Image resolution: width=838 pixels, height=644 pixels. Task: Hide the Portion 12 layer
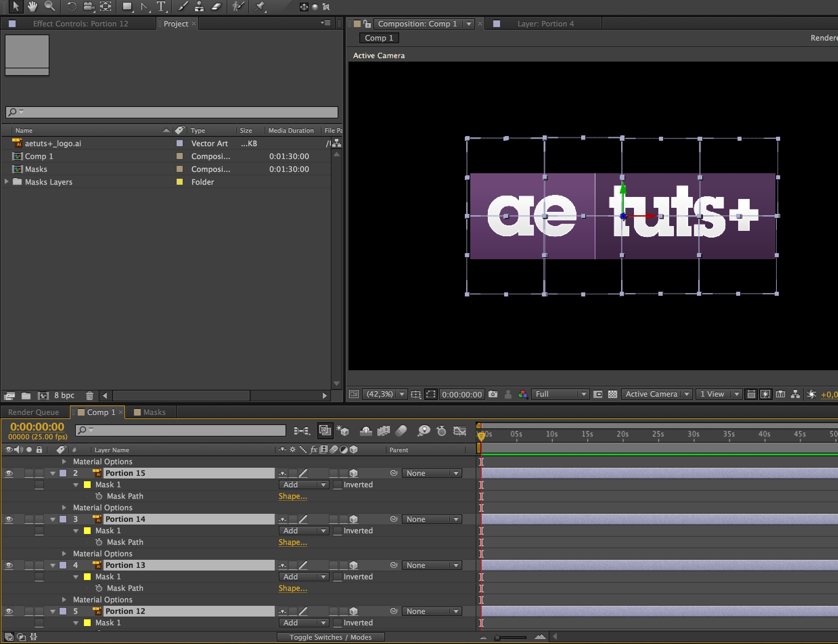click(x=9, y=611)
